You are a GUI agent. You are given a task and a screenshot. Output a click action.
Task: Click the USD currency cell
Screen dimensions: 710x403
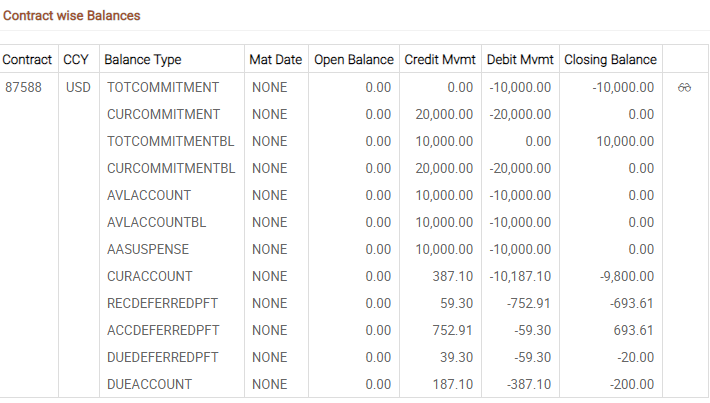click(78, 87)
